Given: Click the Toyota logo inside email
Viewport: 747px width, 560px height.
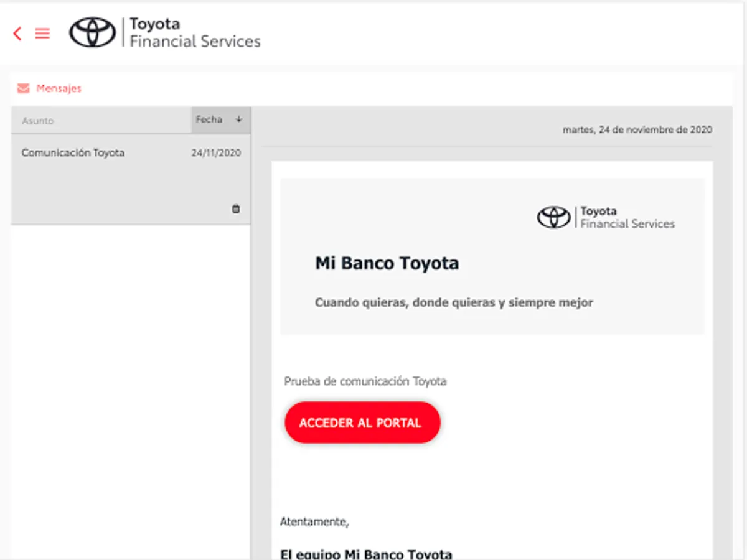Looking at the screenshot, I should 553,217.
